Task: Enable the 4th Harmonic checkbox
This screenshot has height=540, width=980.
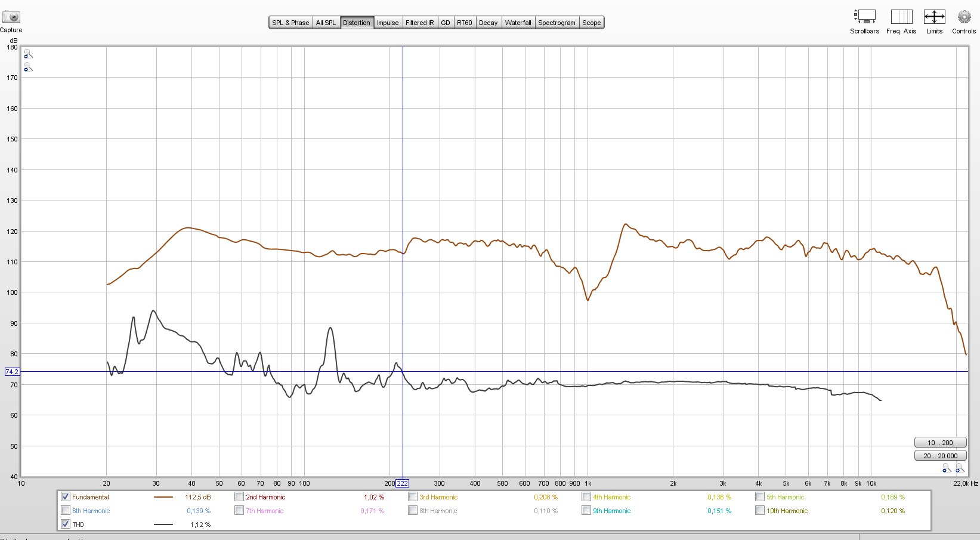Action: coord(586,496)
